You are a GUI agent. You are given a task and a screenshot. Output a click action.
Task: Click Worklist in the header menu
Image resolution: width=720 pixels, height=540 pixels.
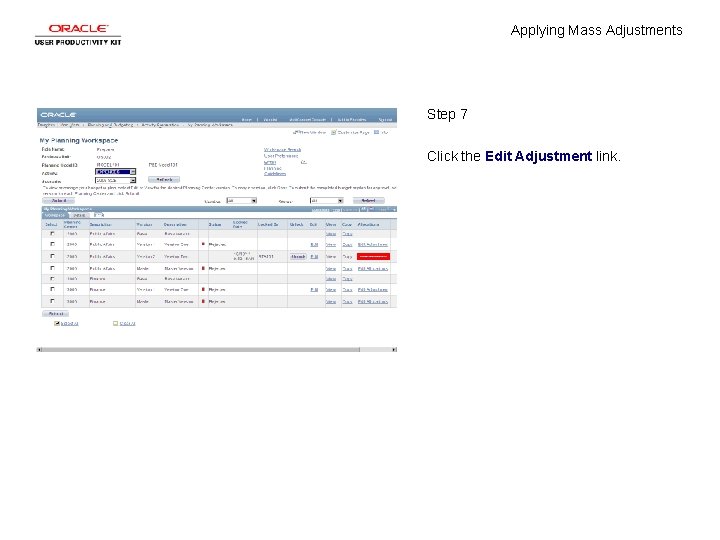[270, 119]
